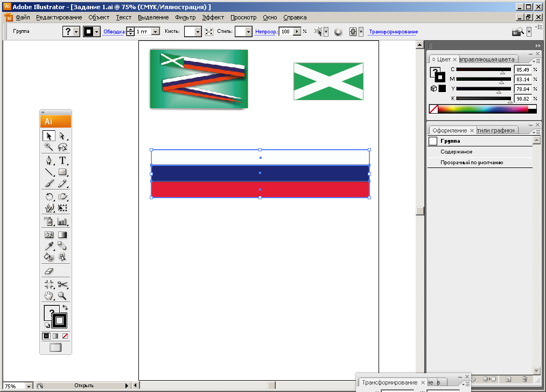Edit the M value field 83.14
This screenshot has height=392, width=546.
pyautogui.click(x=523, y=79)
